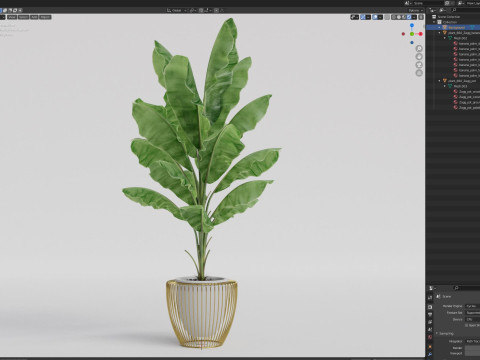Open the Render properties tab

[x=430, y=307]
